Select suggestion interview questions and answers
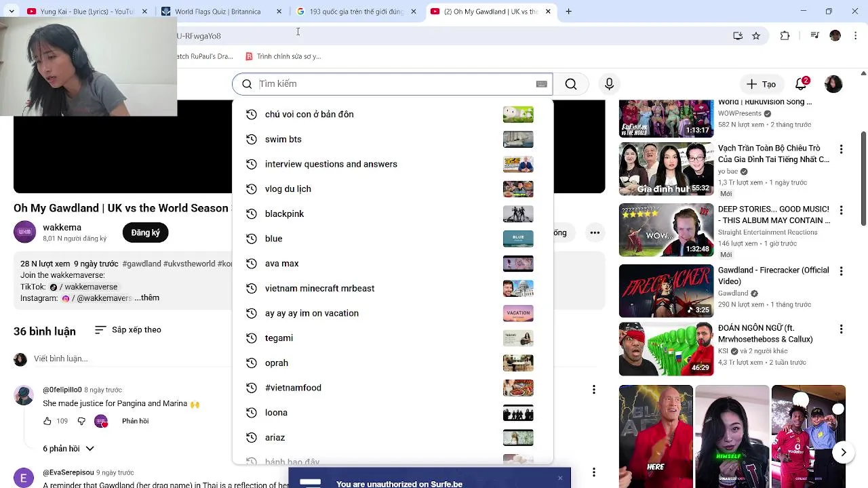The width and height of the screenshot is (868, 488). click(x=392, y=164)
